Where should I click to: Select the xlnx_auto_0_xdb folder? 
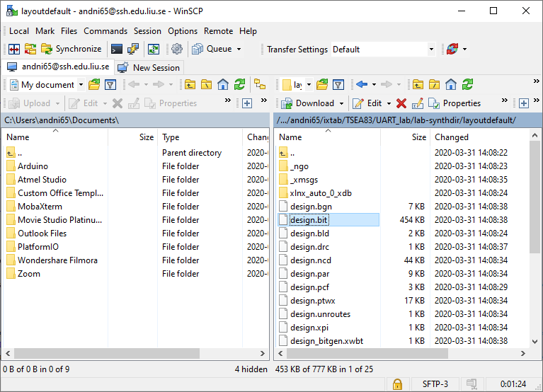(x=321, y=193)
